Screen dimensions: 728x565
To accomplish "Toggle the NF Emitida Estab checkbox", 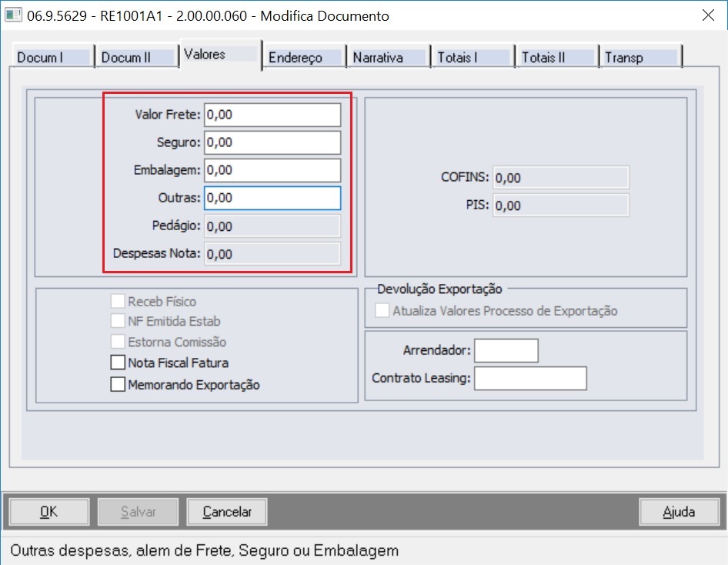I will (118, 321).
